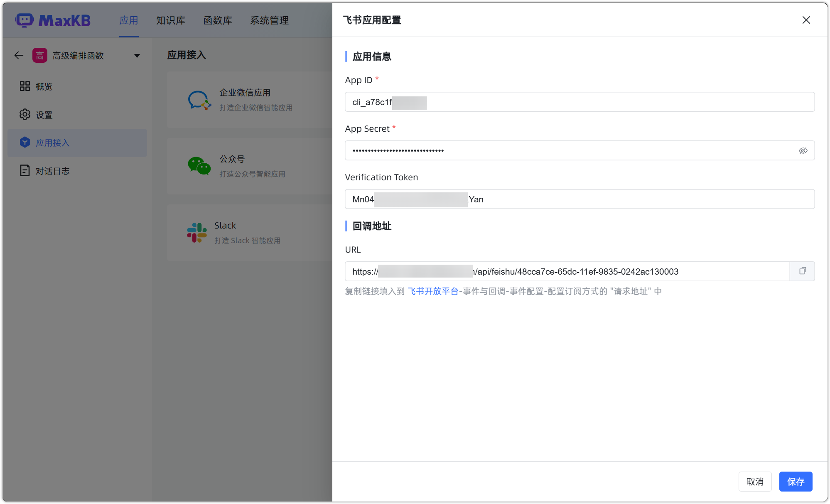Click the back arrow beside 高级编排函数
The height and width of the screenshot is (504, 830).
click(x=19, y=55)
